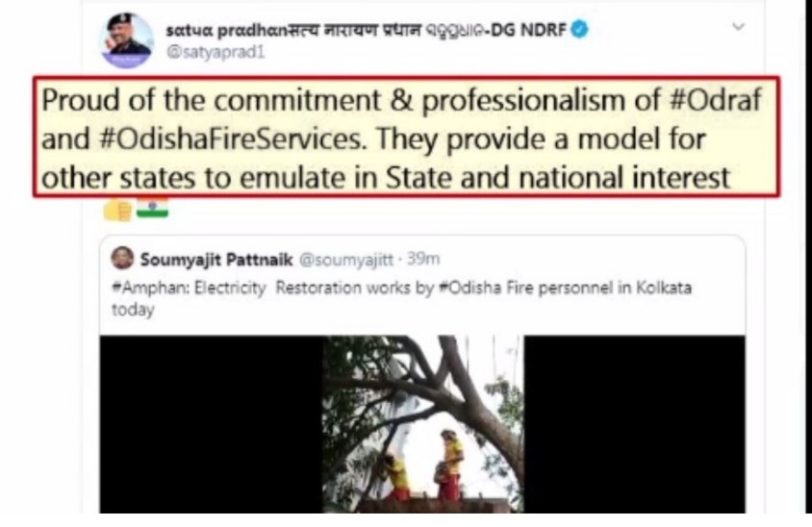Expand the tweet options chevron
The height and width of the screenshot is (527, 812).
tap(739, 26)
